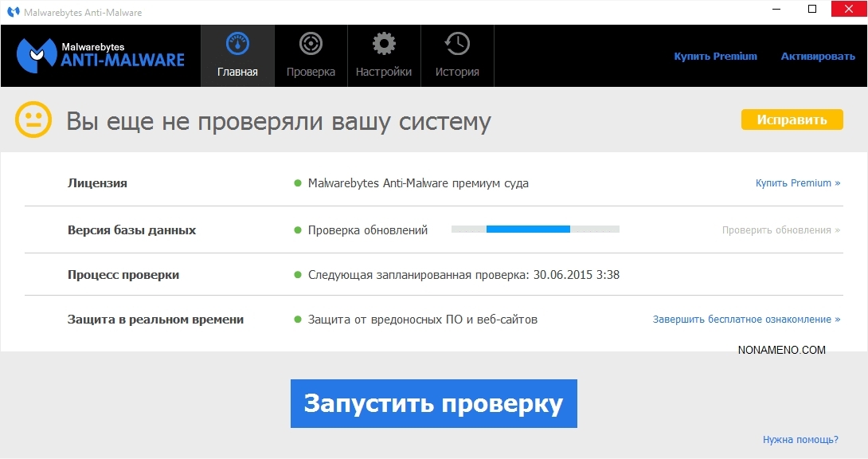
Task: Click the yellow neutral face status icon
Action: tap(33, 120)
